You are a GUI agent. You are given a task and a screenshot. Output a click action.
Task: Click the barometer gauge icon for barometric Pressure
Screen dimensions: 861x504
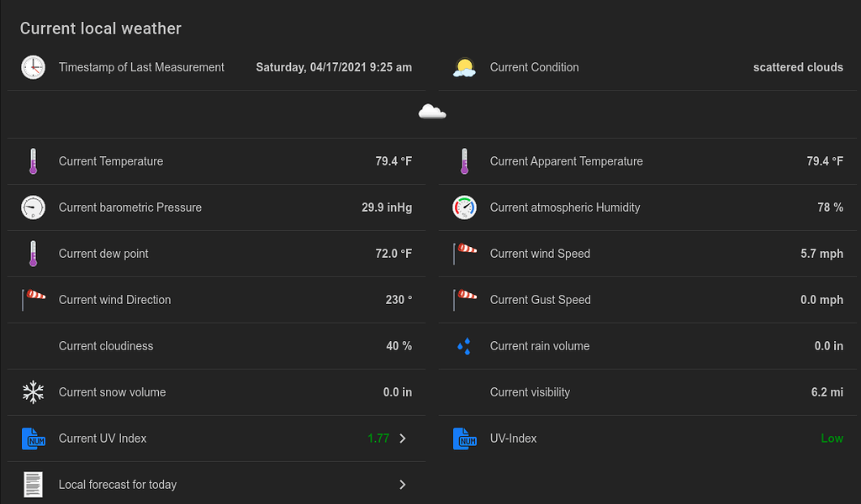click(33, 207)
